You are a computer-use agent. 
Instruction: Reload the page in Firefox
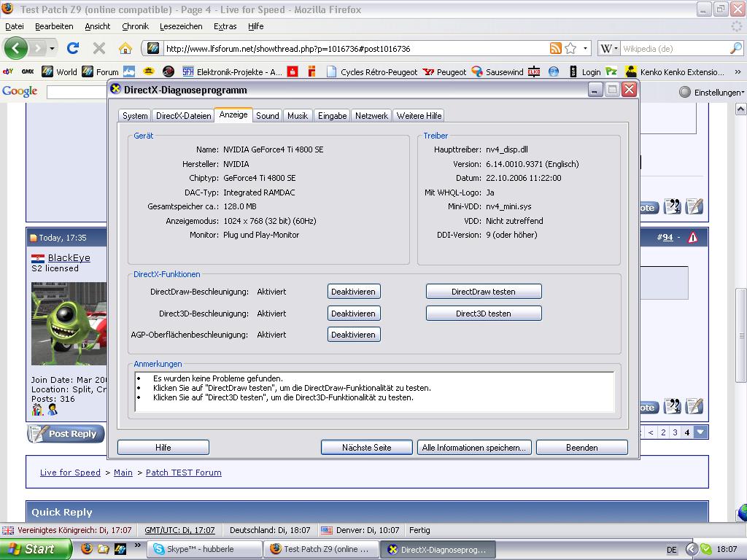coord(73,48)
